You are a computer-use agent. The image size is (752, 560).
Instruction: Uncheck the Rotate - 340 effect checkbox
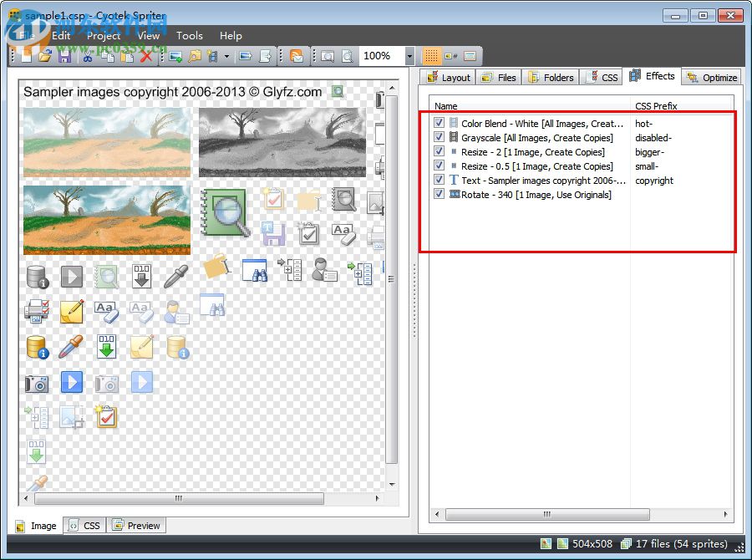(x=439, y=194)
